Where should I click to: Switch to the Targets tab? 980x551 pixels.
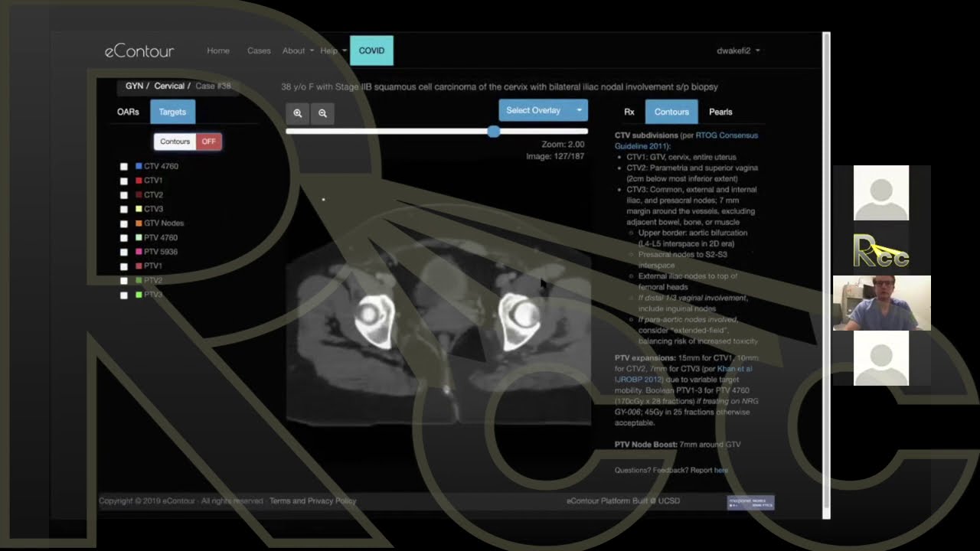coord(172,112)
